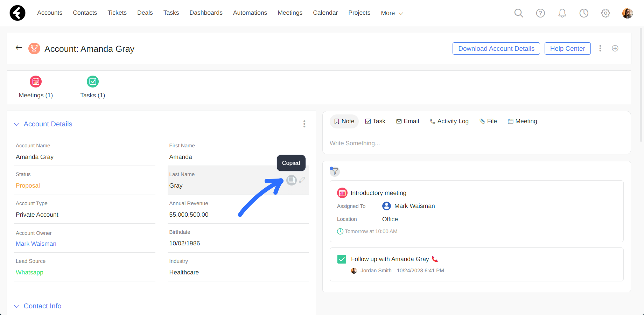Click Download Account Details button
644x315 pixels.
coord(496,48)
